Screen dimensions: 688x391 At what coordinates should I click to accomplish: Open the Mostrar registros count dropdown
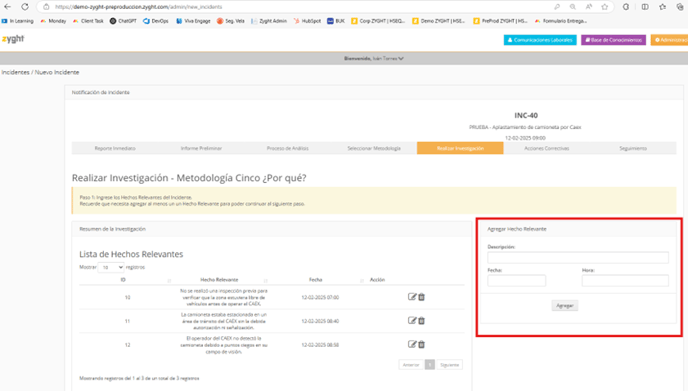click(111, 267)
